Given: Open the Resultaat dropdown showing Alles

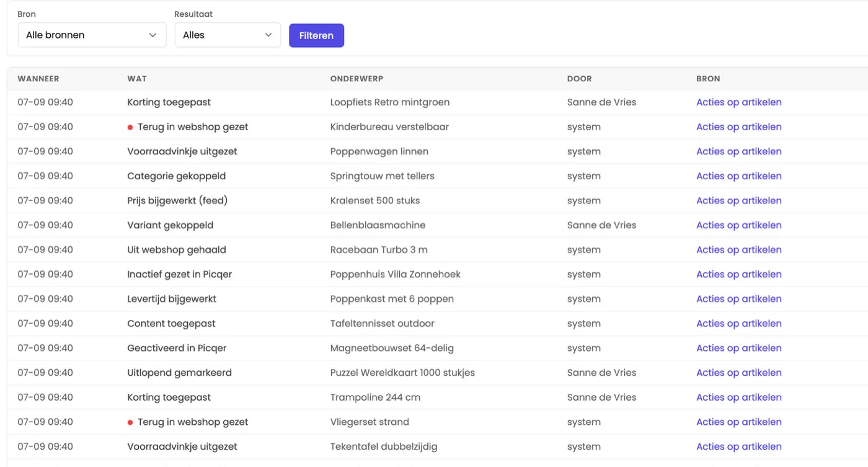Looking at the screenshot, I should point(228,35).
